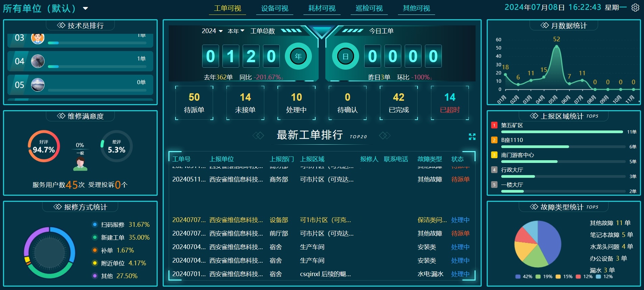Click rank 05 technician's avatar
The height and width of the screenshot is (290, 644).
click(37, 84)
